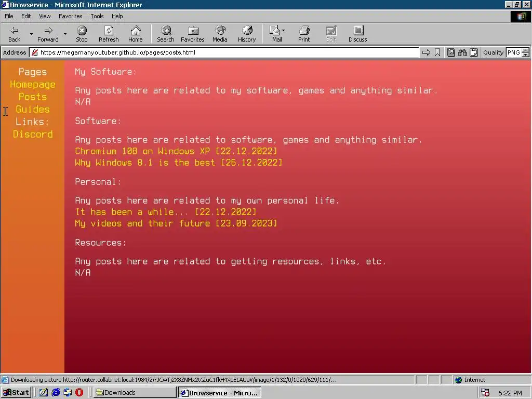This screenshot has height=399, width=532.
Task: Open the Help menu
Action: click(x=117, y=16)
